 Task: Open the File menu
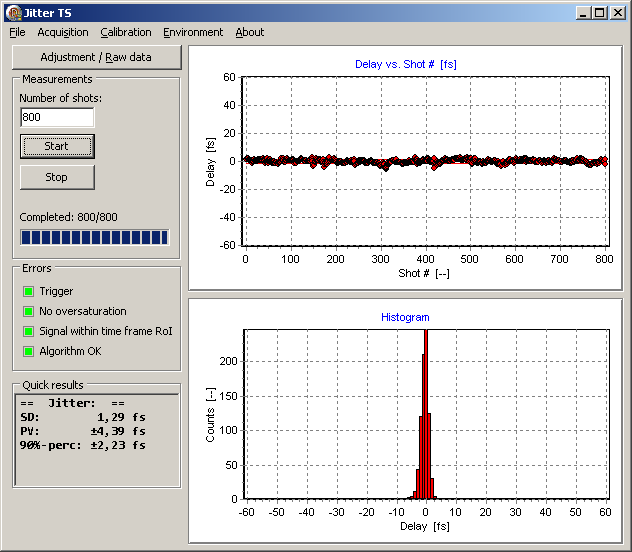click(x=17, y=32)
